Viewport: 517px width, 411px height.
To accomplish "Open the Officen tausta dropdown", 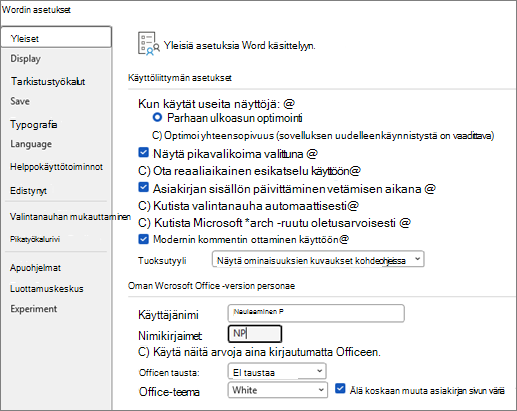I will pyautogui.click(x=277, y=372).
